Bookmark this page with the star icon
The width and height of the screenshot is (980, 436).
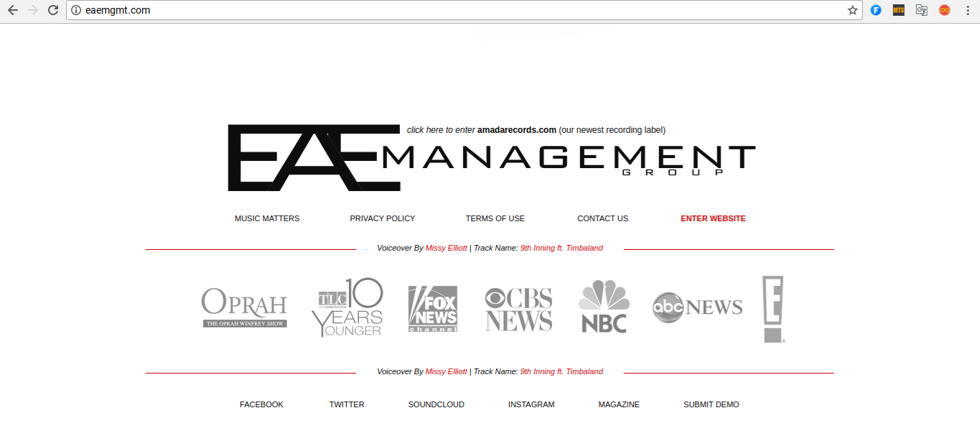(x=852, y=10)
